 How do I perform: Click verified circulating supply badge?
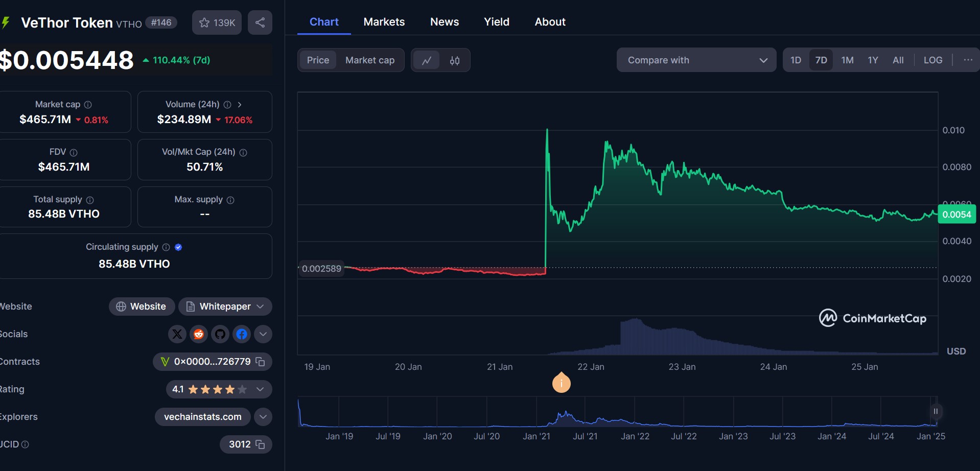point(178,247)
